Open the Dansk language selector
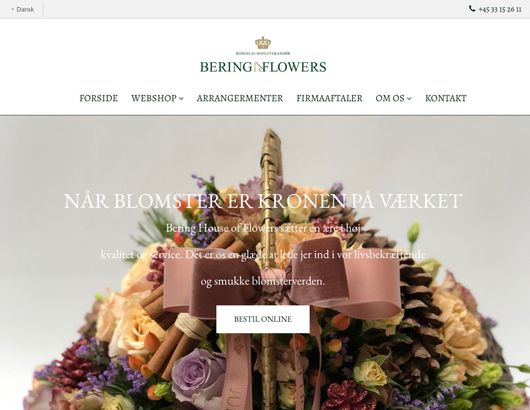The width and height of the screenshot is (530, 410). (22, 9)
